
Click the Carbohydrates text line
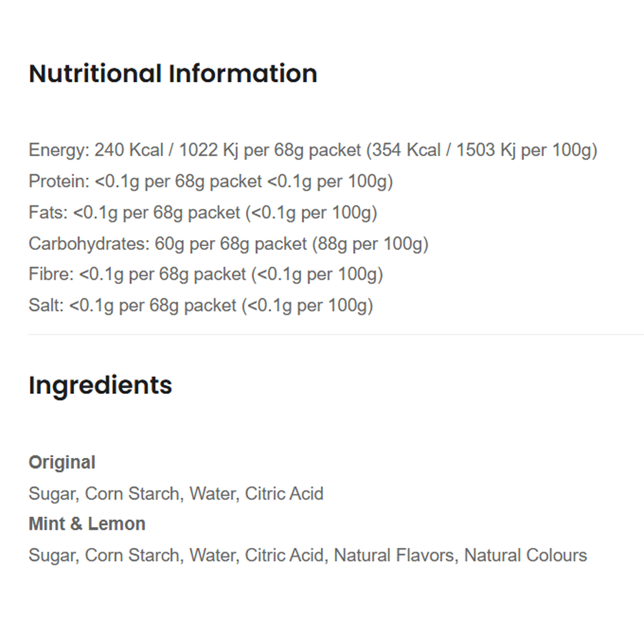(228, 244)
